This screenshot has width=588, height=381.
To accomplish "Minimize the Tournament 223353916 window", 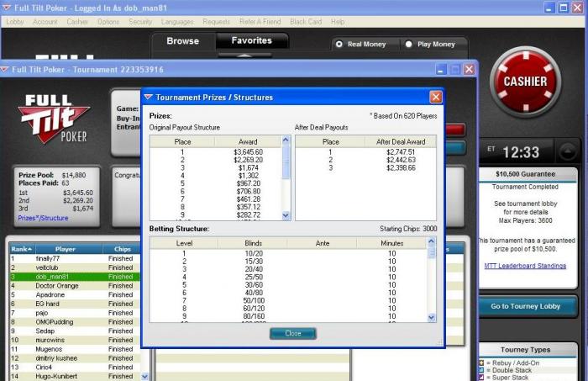I will (441, 70).
